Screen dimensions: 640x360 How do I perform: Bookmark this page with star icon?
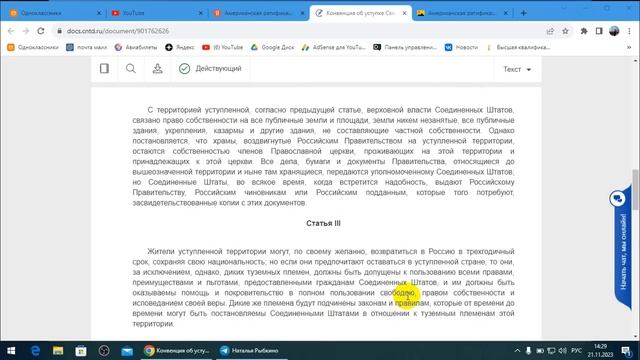[565, 31]
